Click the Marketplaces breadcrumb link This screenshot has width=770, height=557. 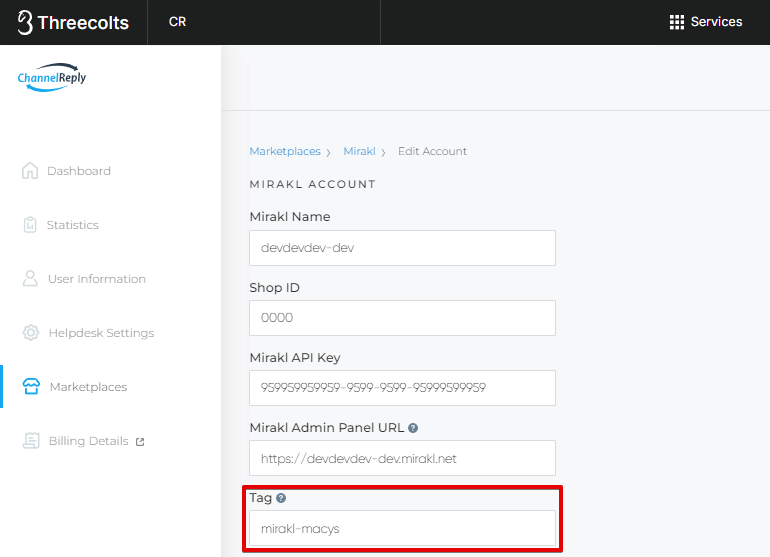coord(285,151)
